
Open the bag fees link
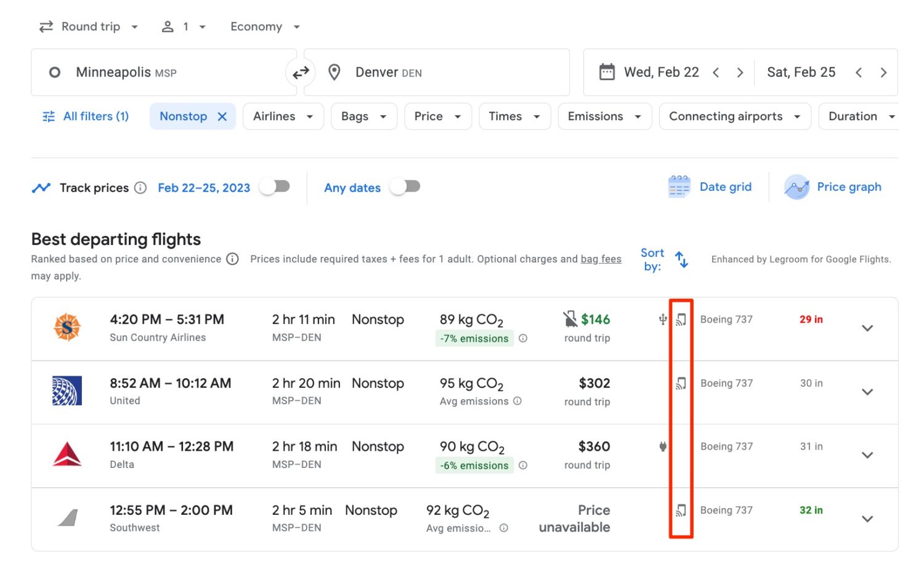[601, 259]
